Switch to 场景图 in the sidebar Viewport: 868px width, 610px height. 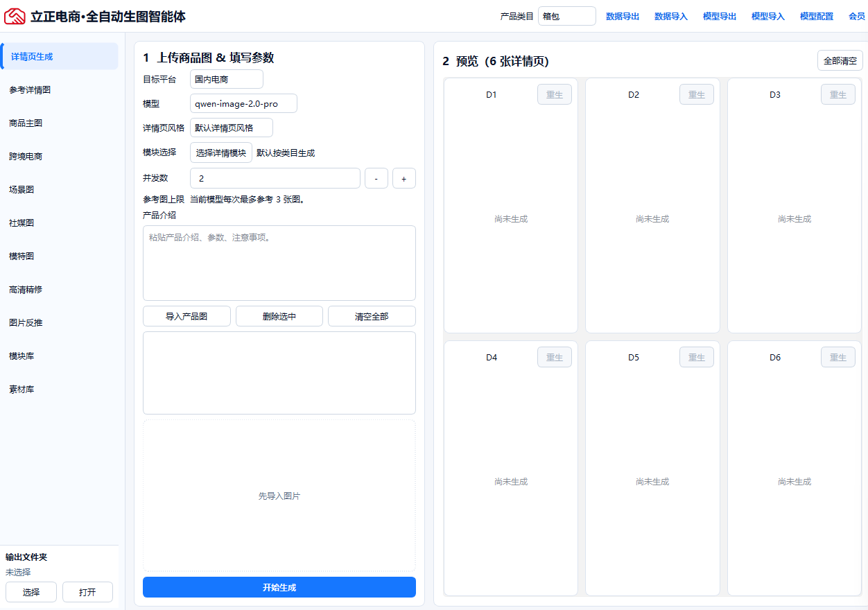point(60,189)
